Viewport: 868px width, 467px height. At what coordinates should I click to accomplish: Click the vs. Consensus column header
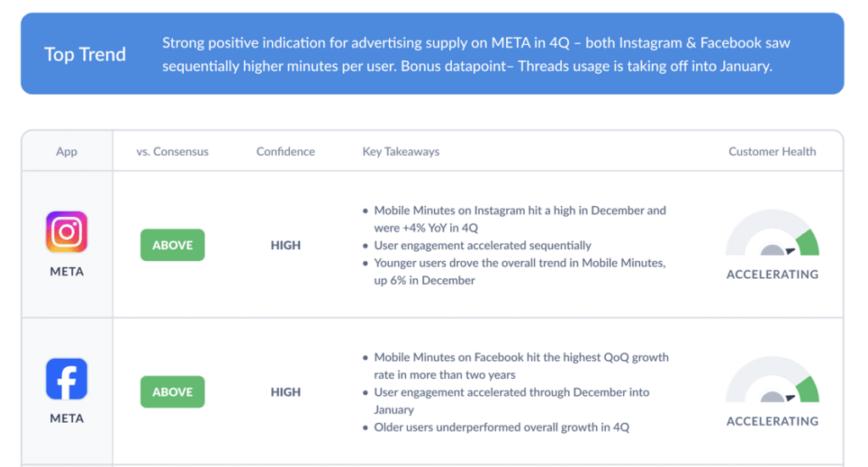(172, 152)
